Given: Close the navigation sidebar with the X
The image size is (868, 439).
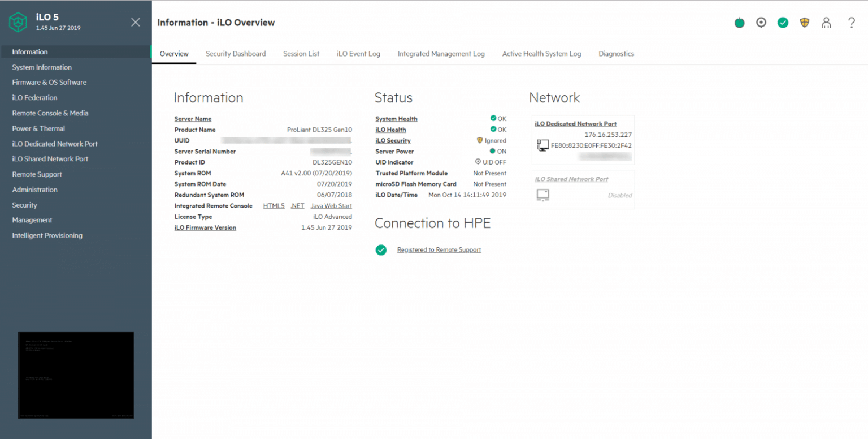Looking at the screenshot, I should click(x=136, y=22).
